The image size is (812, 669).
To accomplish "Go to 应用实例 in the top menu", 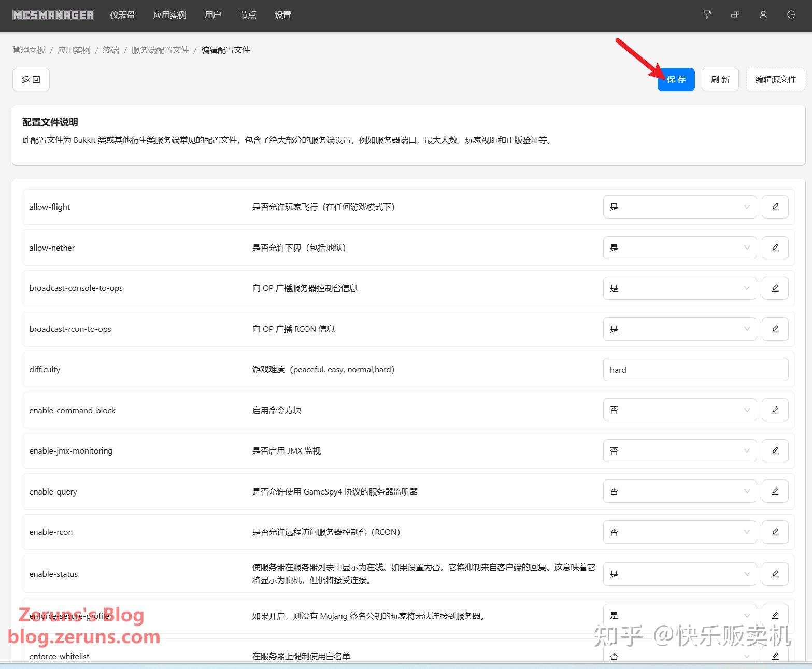I will coord(170,15).
